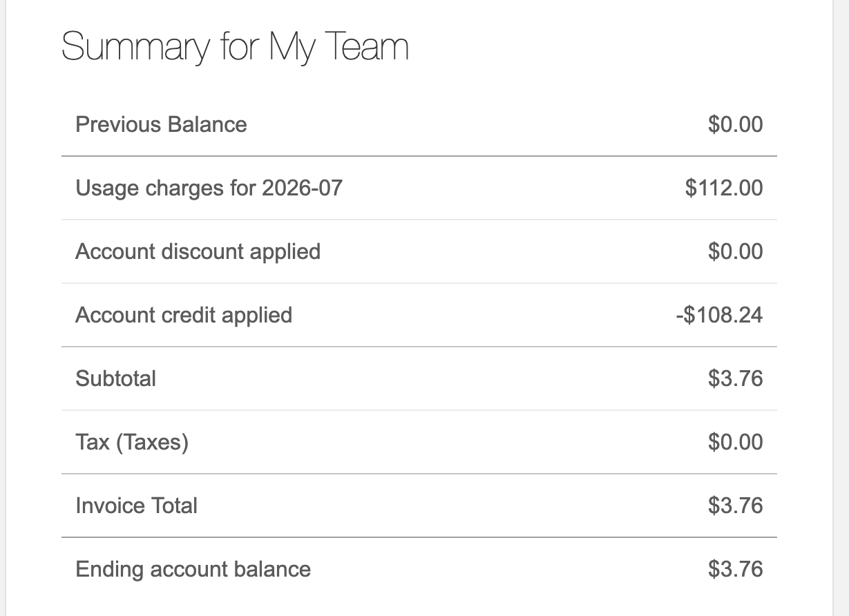This screenshot has width=849, height=616.
Task: Select the Tax (Taxes) label
Action: (x=132, y=442)
